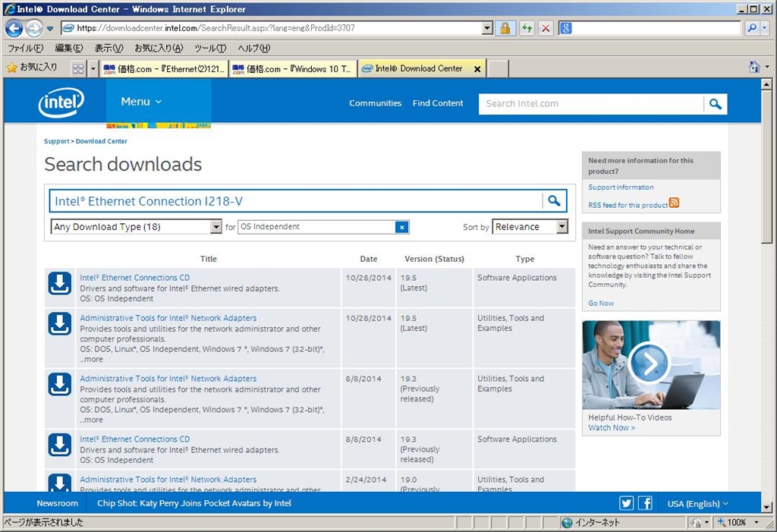Open the Support information link
This screenshot has height=532, width=777.
coord(621,187)
